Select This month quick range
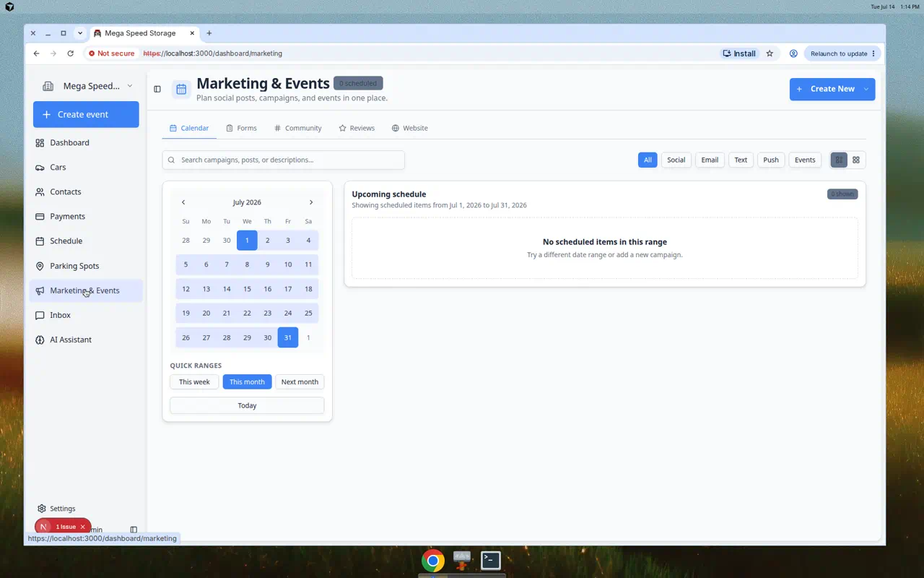 pyautogui.click(x=247, y=381)
